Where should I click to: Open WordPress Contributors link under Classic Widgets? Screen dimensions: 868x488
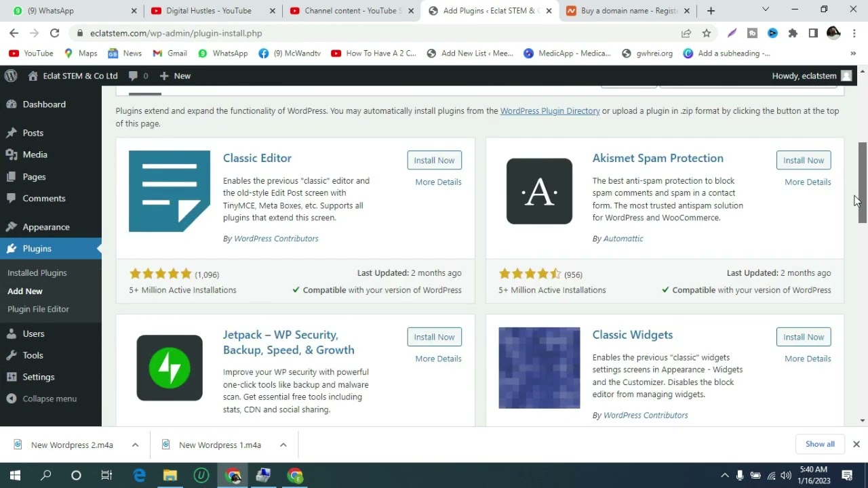(x=646, y=415)
